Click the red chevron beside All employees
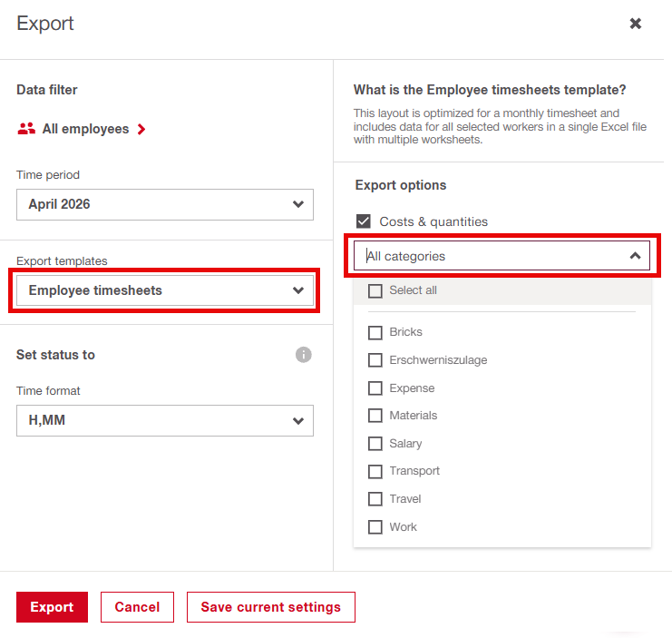Screen dimensions: 672x638 (141, 129)
